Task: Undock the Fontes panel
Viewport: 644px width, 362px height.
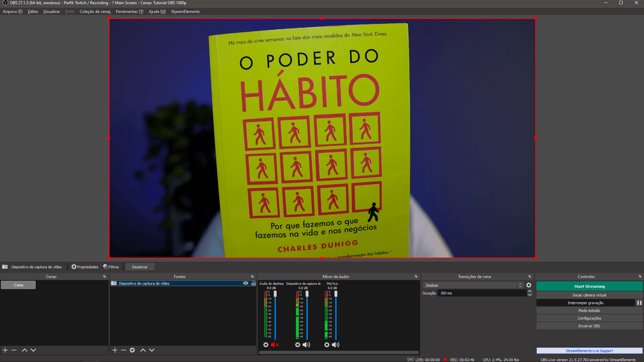Action: (253, 277)
